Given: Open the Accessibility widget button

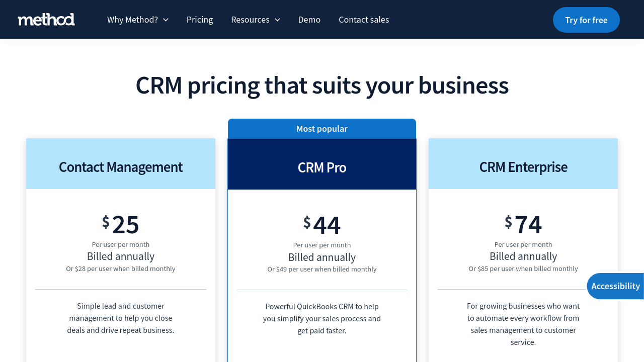Looking at the screenshot, I should coord(615,286).
